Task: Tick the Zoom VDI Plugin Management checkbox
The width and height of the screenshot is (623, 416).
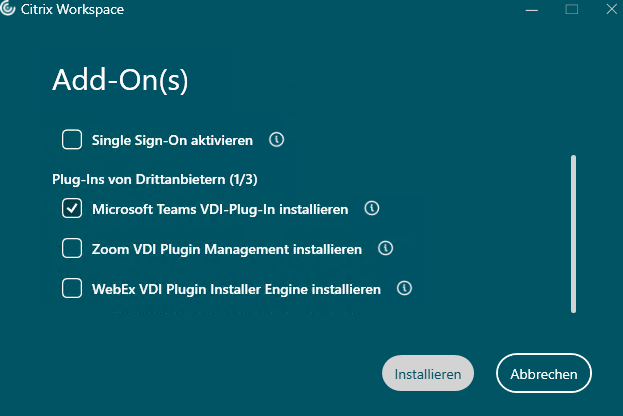Action: (72, 248)
